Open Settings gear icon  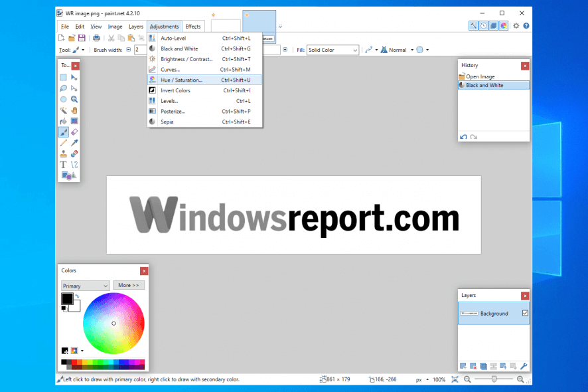[516, 26]
